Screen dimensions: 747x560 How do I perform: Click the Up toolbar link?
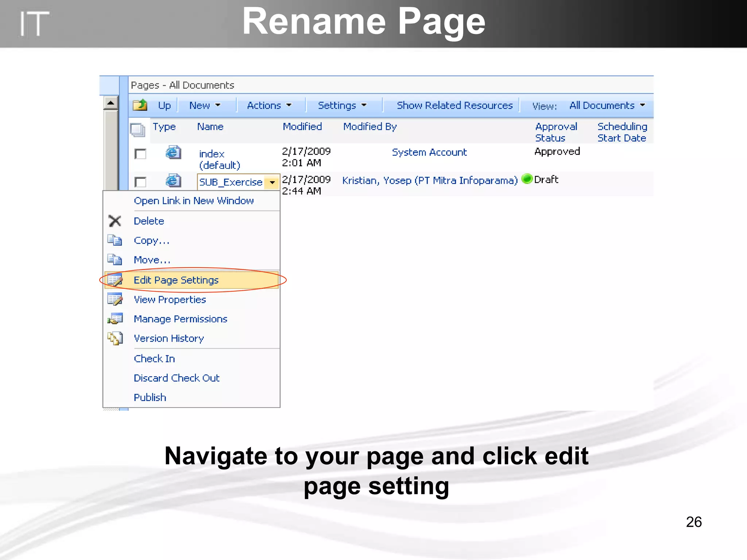[x=165, y=106]
